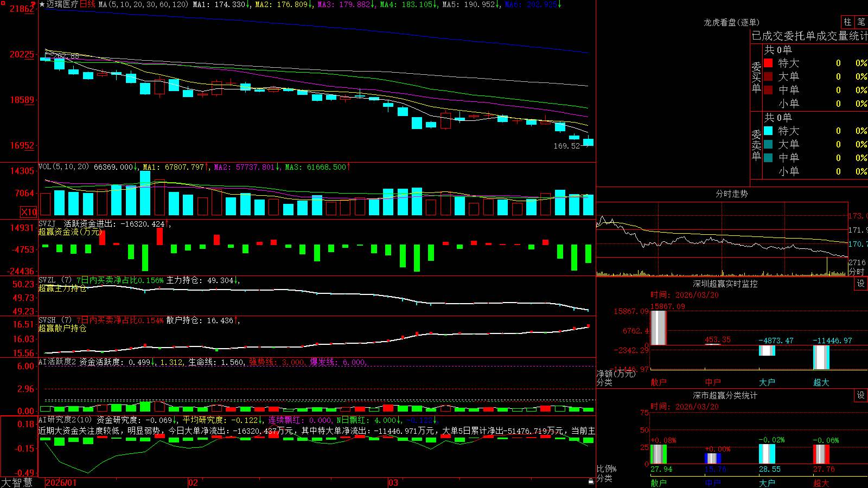This screenshot has height=488, width=868.
Task: Select the 超大 category in 深圳超赢实时监控
Action: [x=821, y=382]
